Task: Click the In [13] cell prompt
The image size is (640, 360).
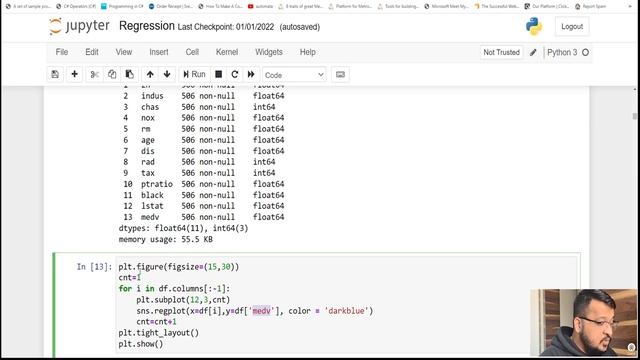Action: click(x=94, y=267)
